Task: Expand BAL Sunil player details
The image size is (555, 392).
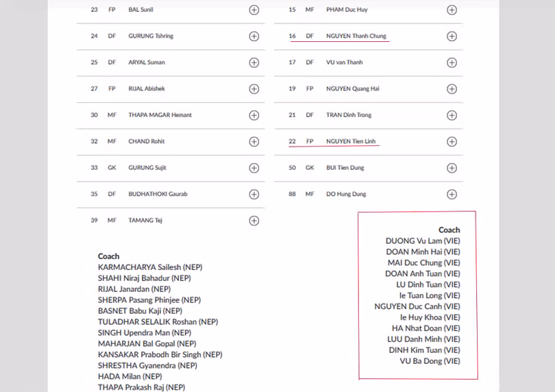Action: tap(254, 10)
